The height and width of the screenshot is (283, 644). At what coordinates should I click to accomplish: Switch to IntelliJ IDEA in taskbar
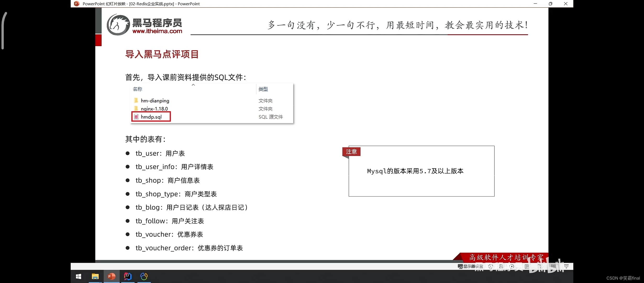tap(127, 276)
